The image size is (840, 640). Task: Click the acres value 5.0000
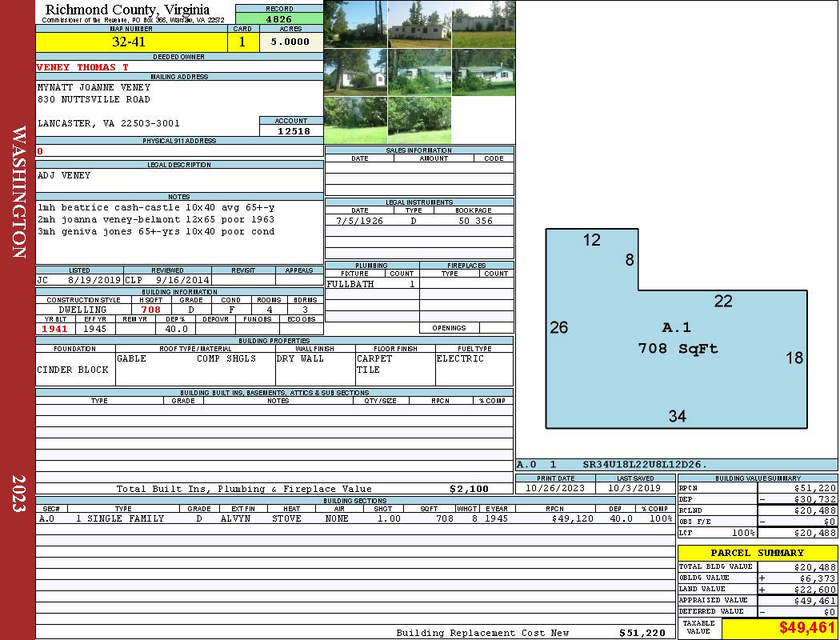[290, 42]
